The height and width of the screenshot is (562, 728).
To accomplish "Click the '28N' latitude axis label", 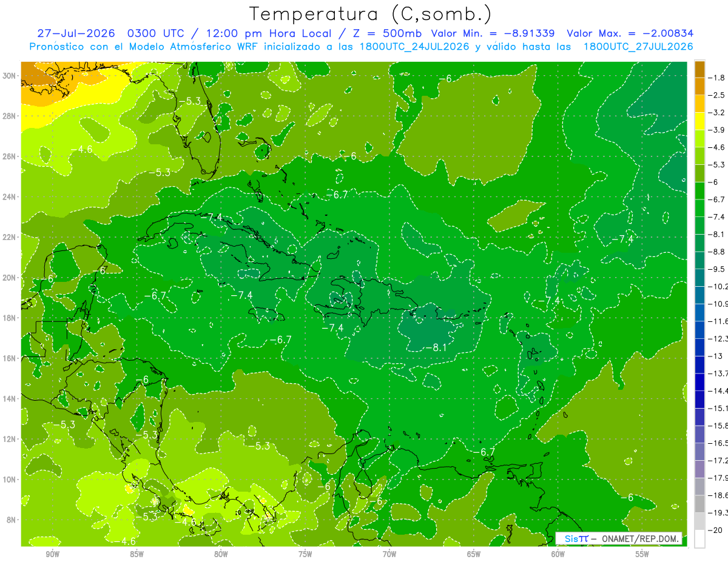I will point(10,116).
